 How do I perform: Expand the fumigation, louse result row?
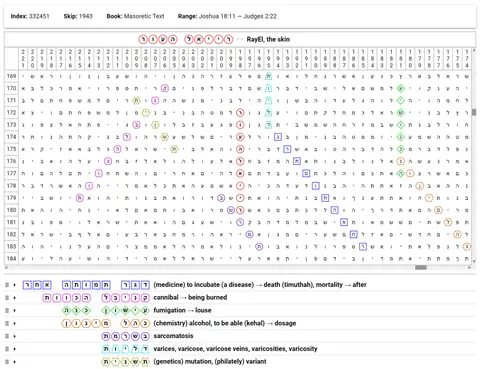pyautogui.click(x=15, y=311)
